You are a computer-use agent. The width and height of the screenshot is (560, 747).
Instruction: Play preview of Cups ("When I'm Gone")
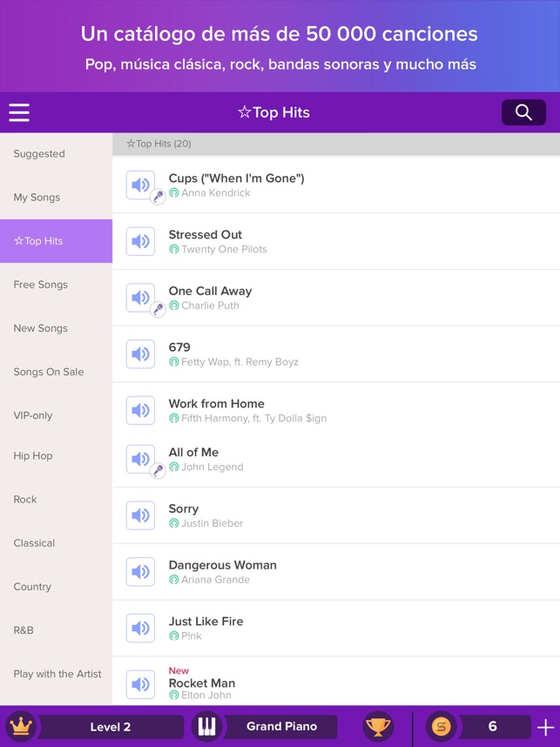pyautogui.click(x=140, y=185)
